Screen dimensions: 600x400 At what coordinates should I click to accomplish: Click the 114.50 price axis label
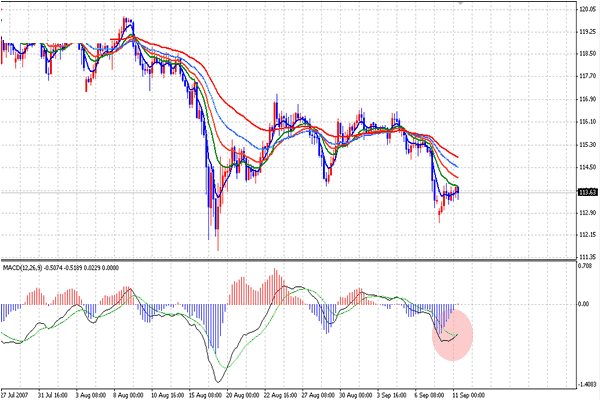coord(588,167)
